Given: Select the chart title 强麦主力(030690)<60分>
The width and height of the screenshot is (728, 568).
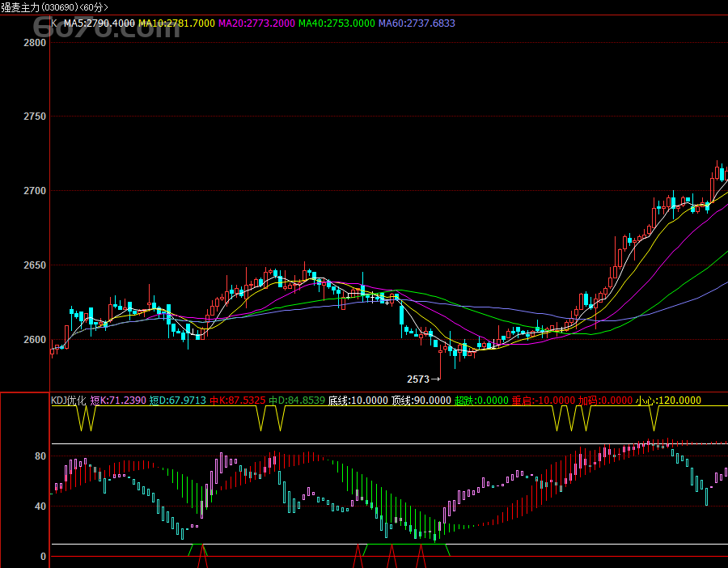Looking at the screenshot, I should (54, 7).
